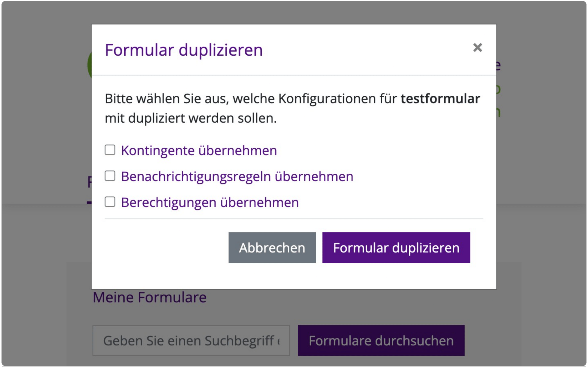Confirm with purple Formular duplizieren button
Image resolution: width=588 pixels, height=367 pixels.
(x=396, y=248)
